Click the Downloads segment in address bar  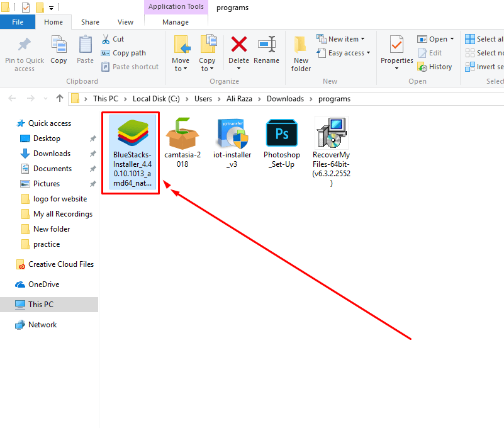point(285,99)
